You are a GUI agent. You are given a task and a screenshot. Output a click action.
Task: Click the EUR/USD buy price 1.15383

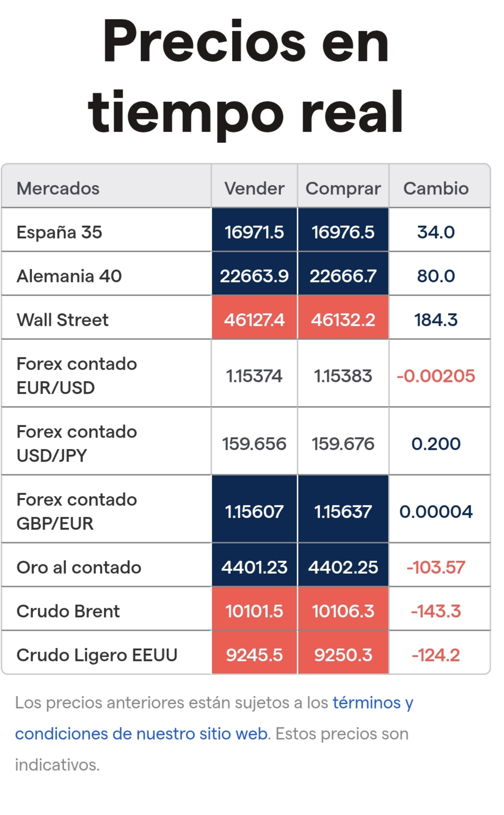pos(343,376)
